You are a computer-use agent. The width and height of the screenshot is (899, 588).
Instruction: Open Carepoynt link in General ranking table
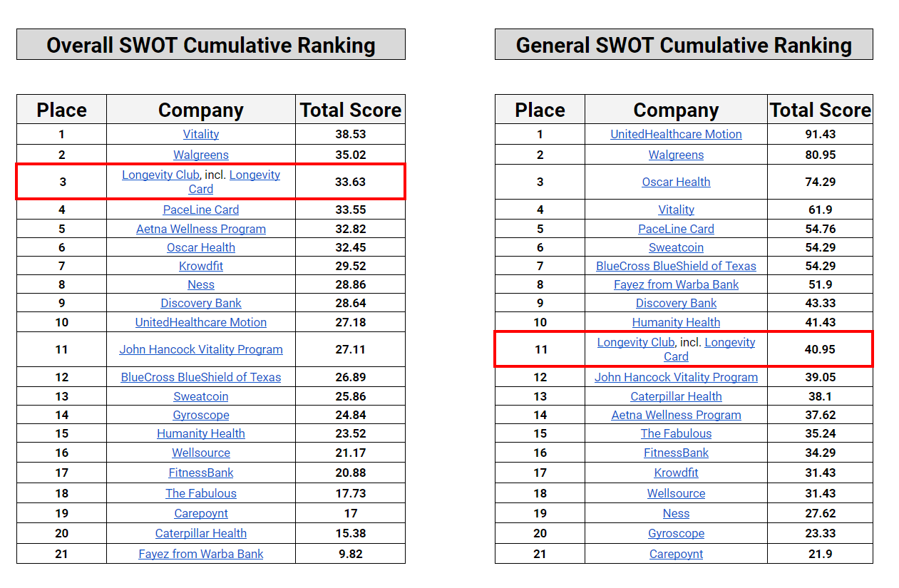click(x=676, y=554)
